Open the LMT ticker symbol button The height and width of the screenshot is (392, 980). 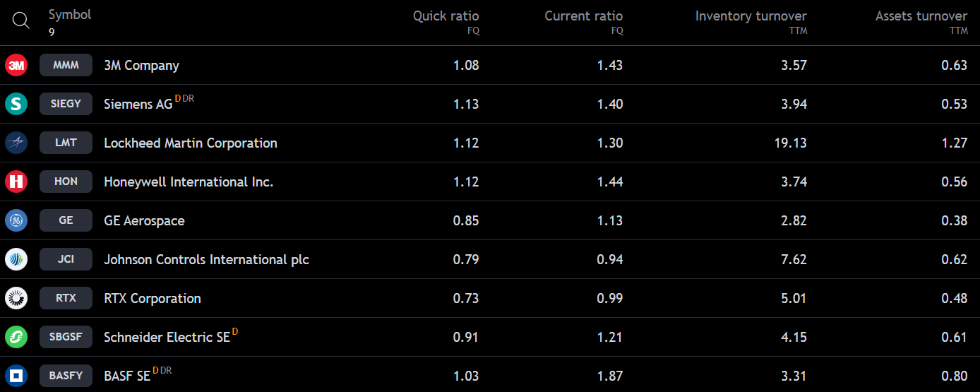(66, 143)
